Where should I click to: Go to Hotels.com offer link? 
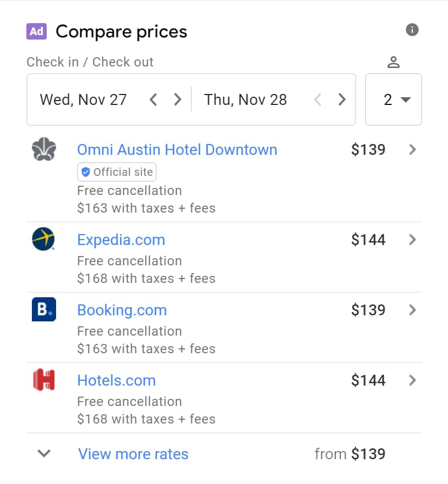pos(117,380)
